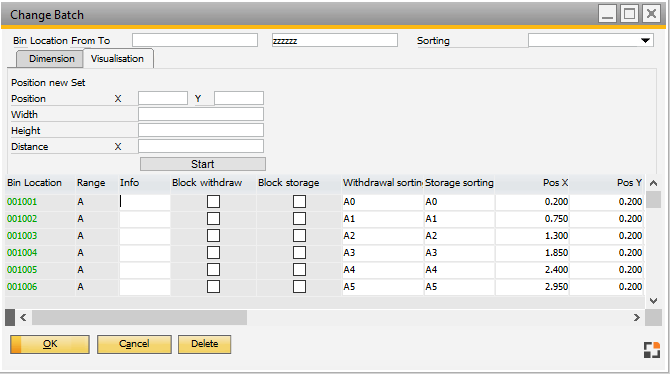
Task: Enable Block storage for bin 001001
Action: (299, 201)
